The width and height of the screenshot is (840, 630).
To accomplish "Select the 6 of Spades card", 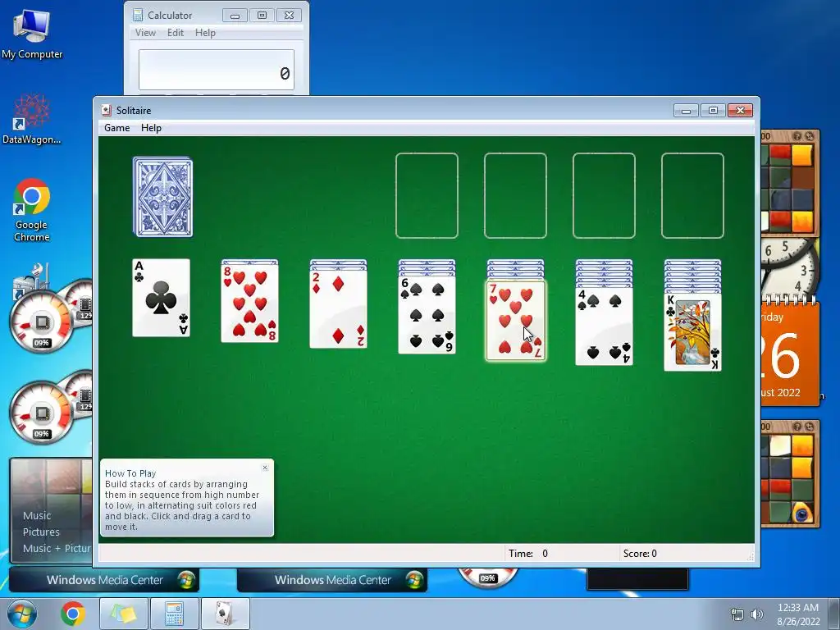I will point(427,315).
